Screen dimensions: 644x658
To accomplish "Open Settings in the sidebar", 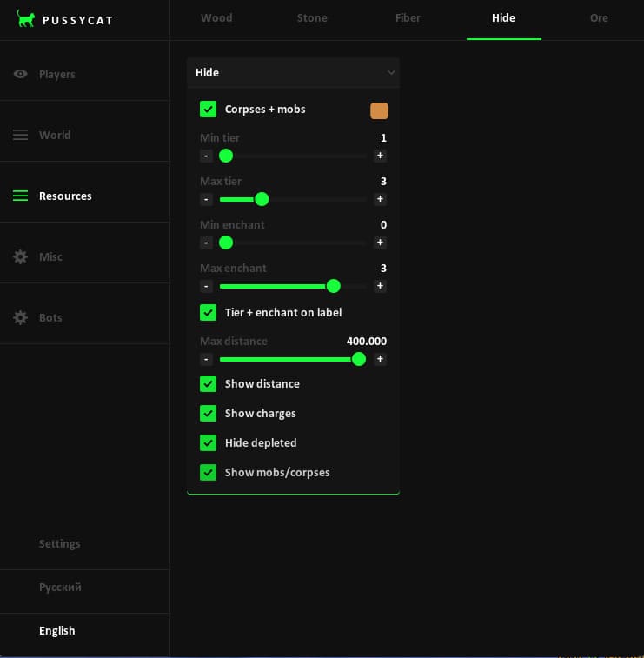I will [60, 544].
